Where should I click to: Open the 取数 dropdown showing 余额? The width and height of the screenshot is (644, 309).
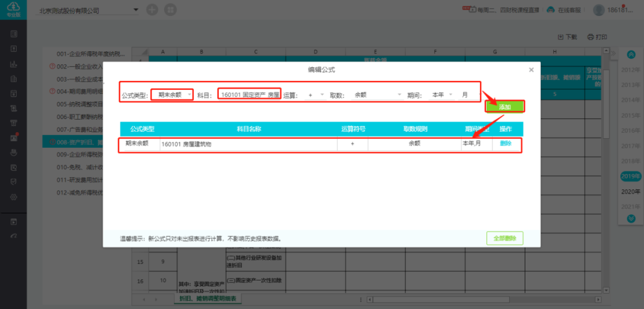(x=377, y=95)
